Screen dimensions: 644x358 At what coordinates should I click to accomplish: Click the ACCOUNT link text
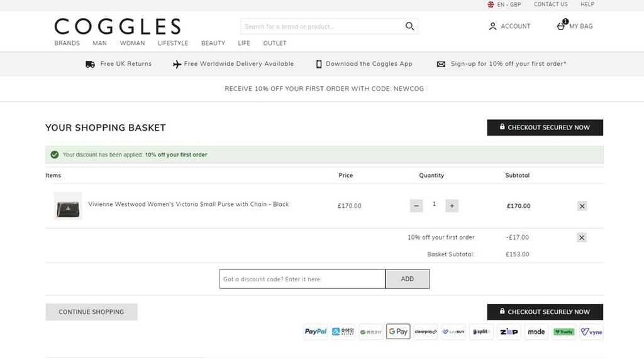[x=516, y=26]
